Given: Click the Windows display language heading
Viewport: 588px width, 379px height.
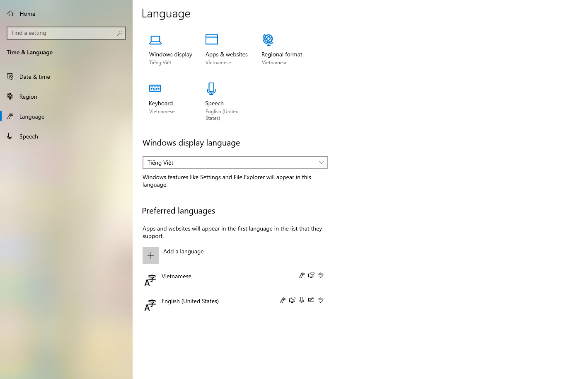Looking at the screenshot, I should [191, 143].
